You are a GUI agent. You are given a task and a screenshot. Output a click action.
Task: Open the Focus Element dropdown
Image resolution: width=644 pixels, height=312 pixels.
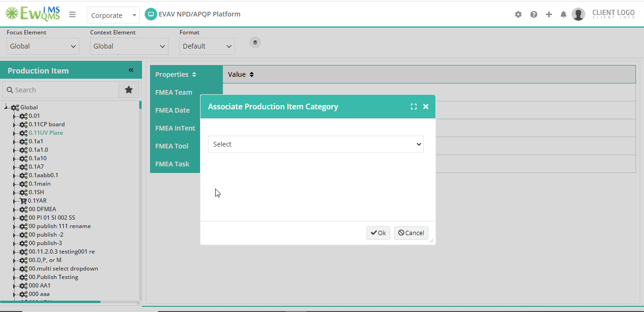click(43, 46)
